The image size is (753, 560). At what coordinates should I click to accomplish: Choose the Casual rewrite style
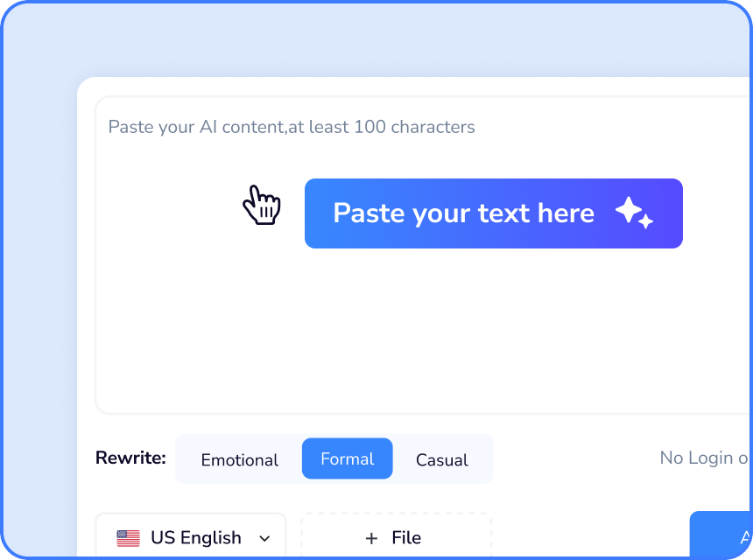tap(441, 459)
